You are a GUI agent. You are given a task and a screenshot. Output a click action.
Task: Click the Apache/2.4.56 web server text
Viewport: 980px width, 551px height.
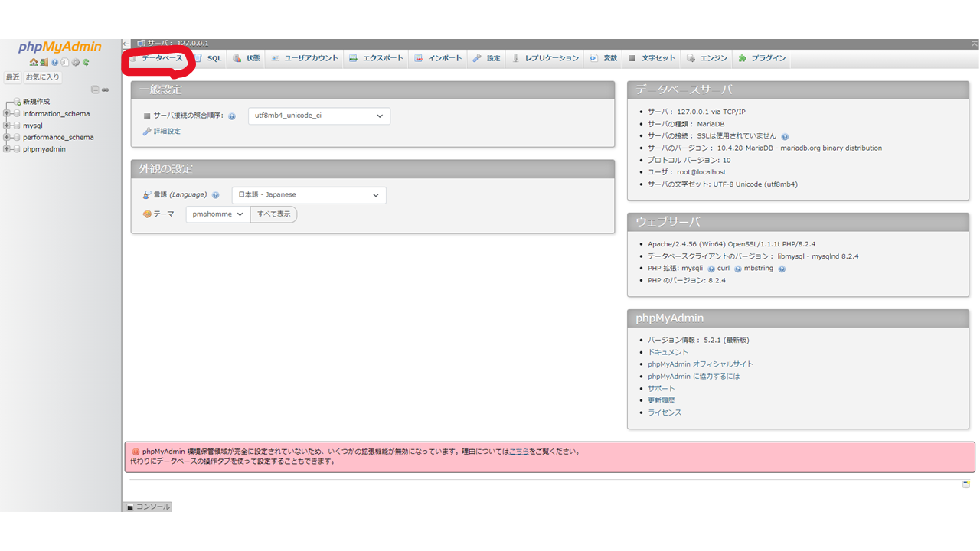click(731, 244)
